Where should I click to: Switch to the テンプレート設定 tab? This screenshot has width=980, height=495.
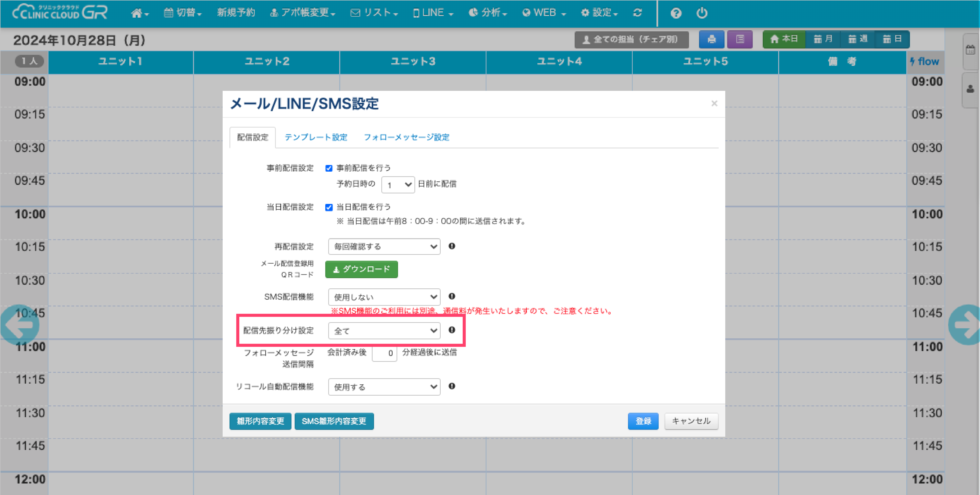tap(316, 137)
